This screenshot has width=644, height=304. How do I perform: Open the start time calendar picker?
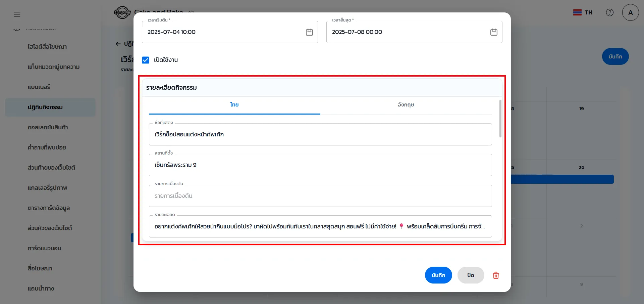click(x=309, y=32)
